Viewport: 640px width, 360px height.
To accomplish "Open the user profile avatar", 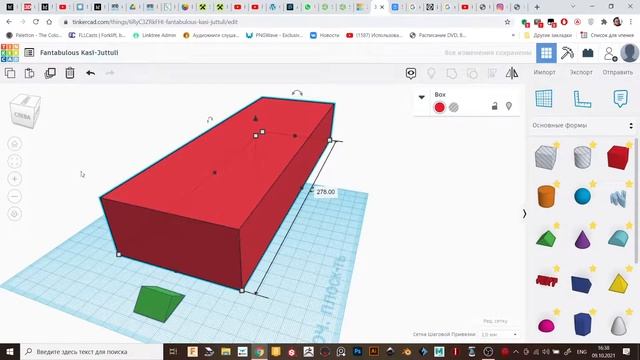I will (x=629, y=53).
